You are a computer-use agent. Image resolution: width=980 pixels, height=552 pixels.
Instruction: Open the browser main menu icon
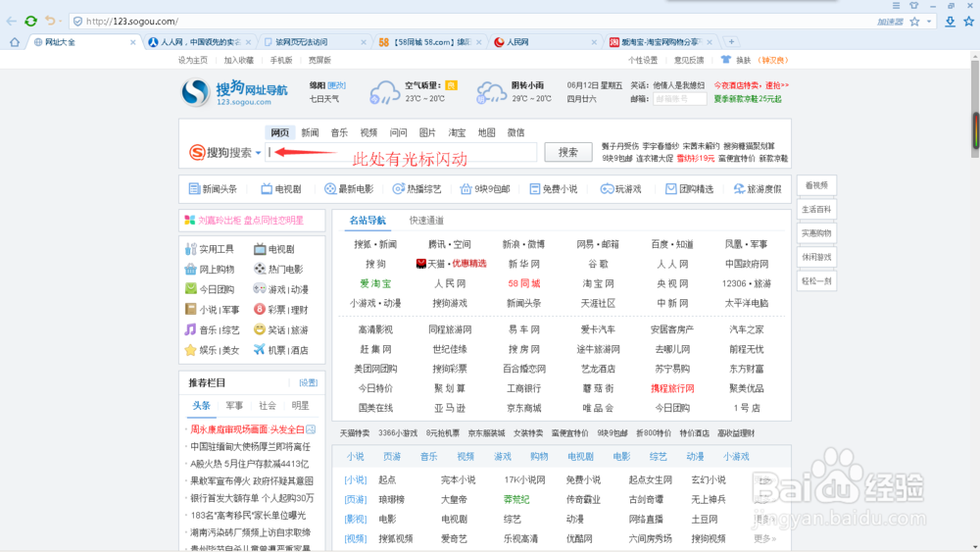[x=897, y=5]
